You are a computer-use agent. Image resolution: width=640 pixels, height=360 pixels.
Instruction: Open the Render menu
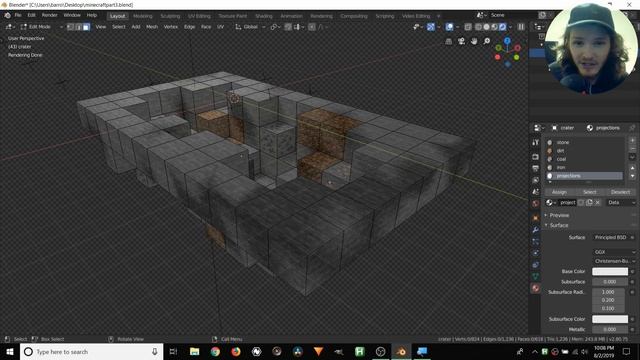tap(50, 15)
